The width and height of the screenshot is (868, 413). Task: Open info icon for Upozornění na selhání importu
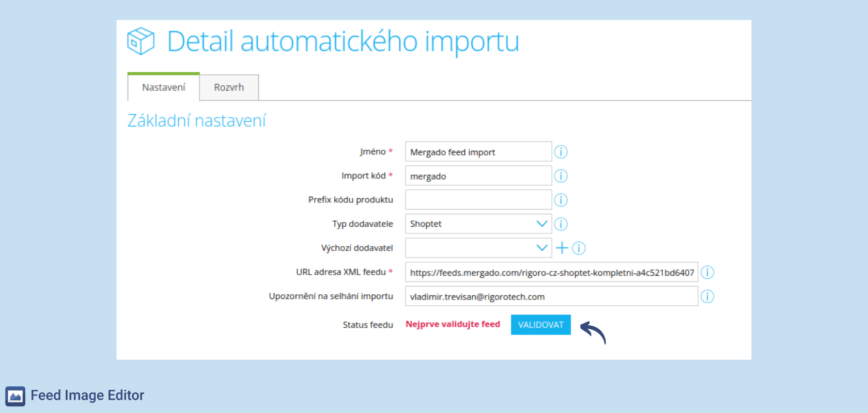click(707, 296)
